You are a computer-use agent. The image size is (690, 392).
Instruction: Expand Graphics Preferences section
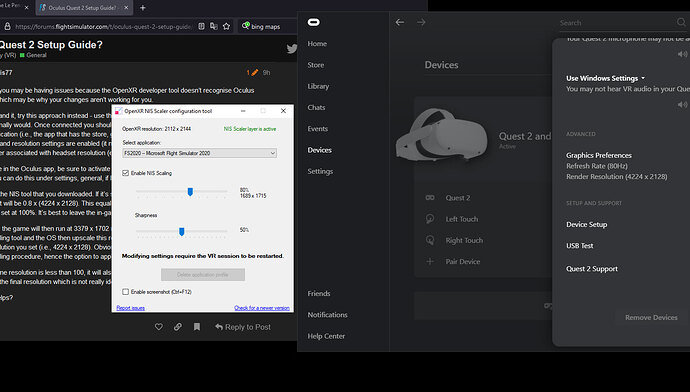599,155
